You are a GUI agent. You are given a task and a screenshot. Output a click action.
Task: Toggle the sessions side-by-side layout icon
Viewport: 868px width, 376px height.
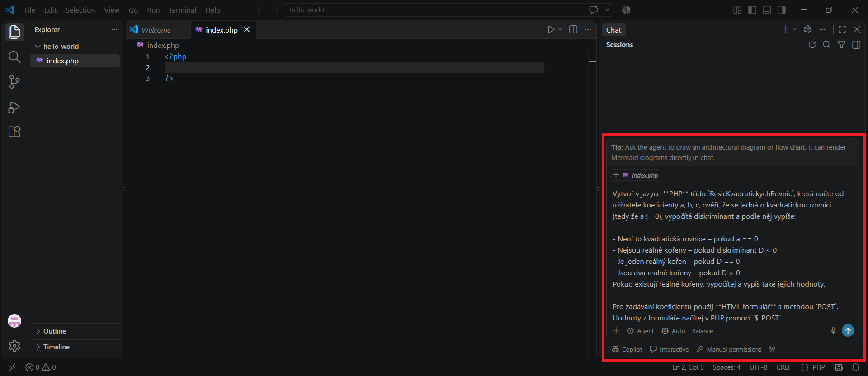point(856,45)
